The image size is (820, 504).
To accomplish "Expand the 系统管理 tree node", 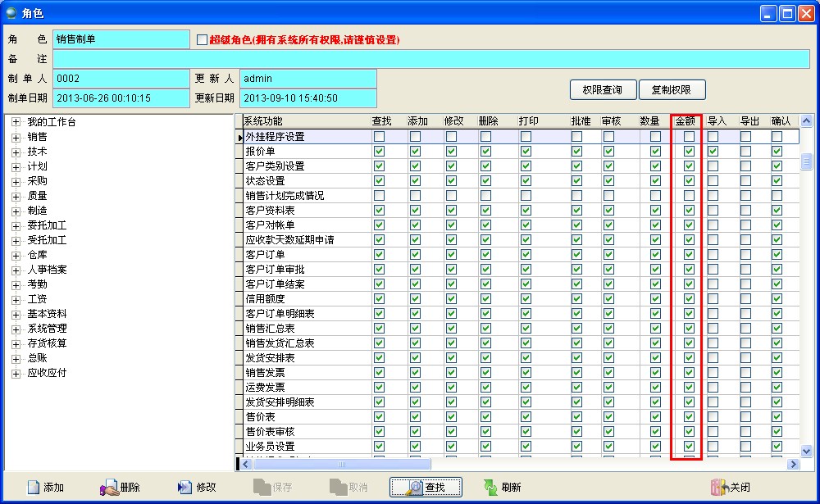I will click(16, 329).
